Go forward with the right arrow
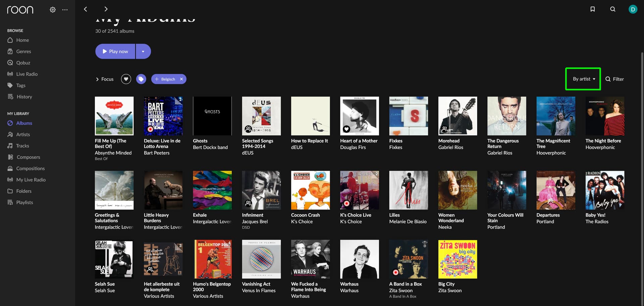Image resolution: width=644 pixels, height=306 pixels. [x=106, y=9]
